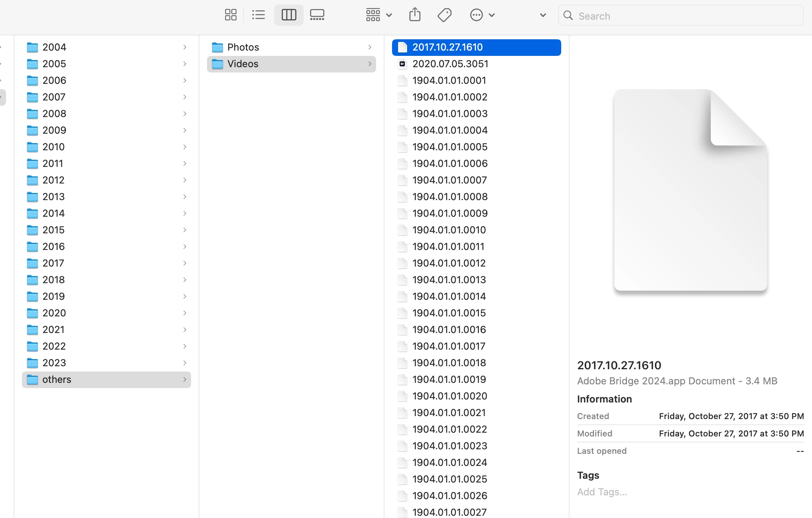
Task: Select the 2023 folder
Action: point(54,363)
